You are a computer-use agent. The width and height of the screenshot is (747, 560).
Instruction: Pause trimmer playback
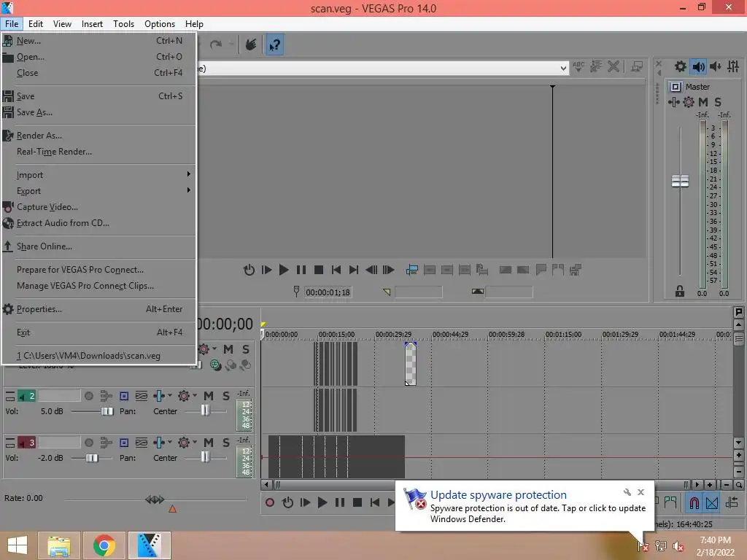(301, 270)
